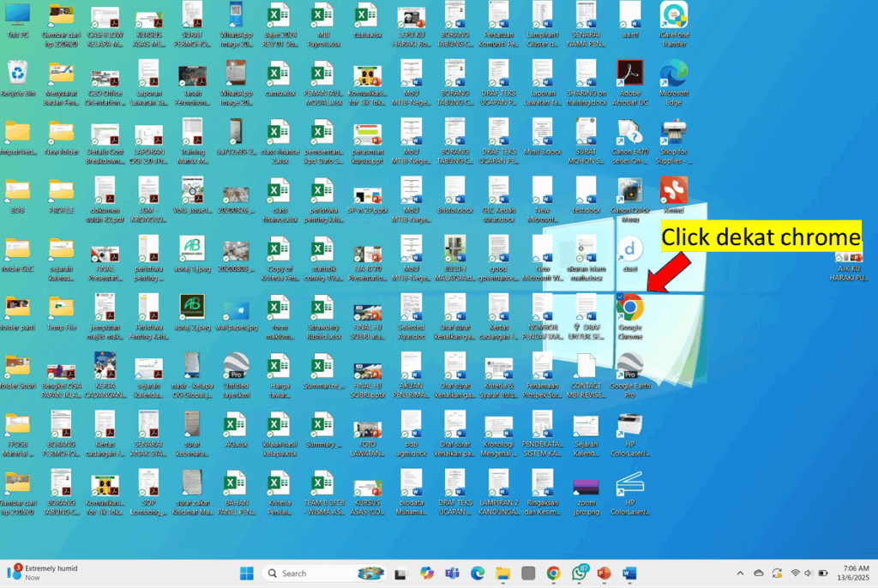Open PowerPoint from the taskbar

(604, 573)
